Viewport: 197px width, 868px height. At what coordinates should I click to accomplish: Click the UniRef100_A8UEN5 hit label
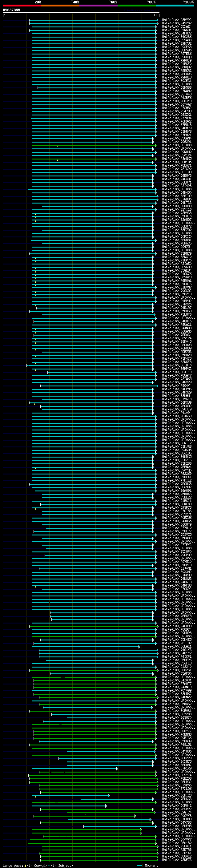point(176,826)
